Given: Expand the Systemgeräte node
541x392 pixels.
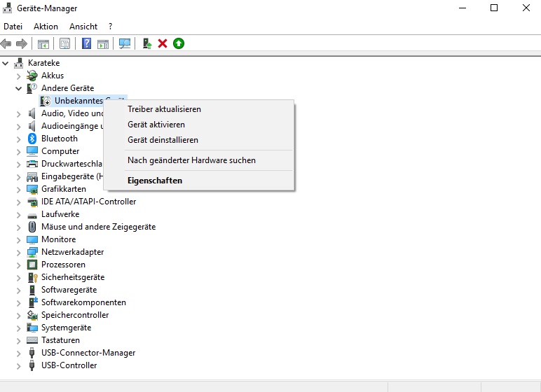Looking at the screenshot, I should 19,328.
